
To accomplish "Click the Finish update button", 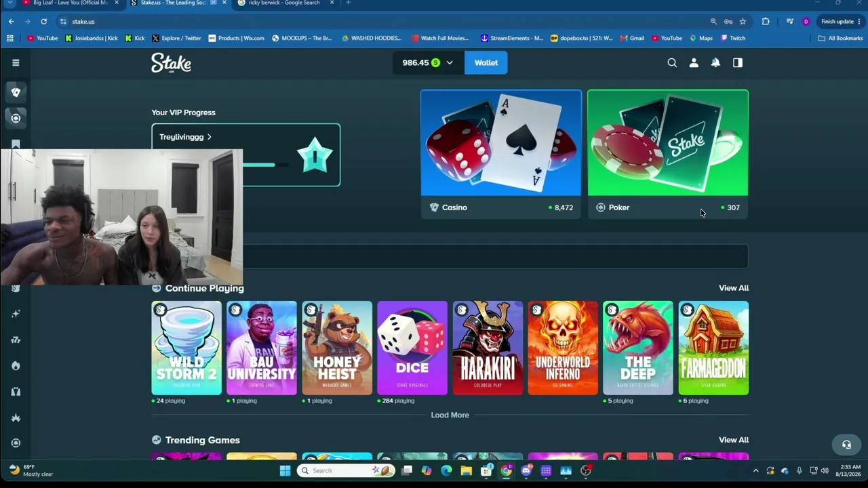I will coord(841,22).
